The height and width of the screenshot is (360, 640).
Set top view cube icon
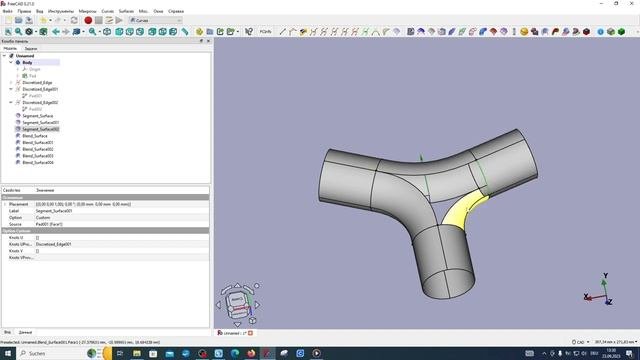[129, 31]
